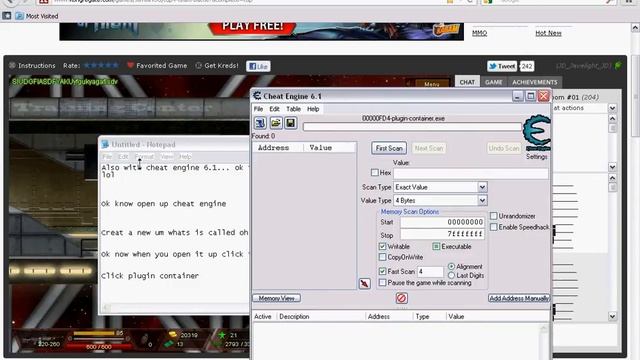Screen dimensions: 640x360
Task: Maximize the Cheat Engine window
Action: pos(530,96)
